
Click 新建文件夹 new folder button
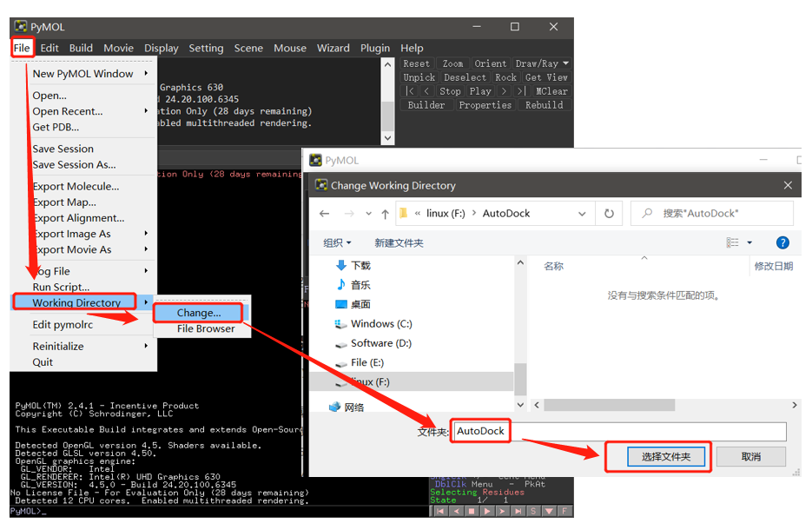(x=399, y=243)
